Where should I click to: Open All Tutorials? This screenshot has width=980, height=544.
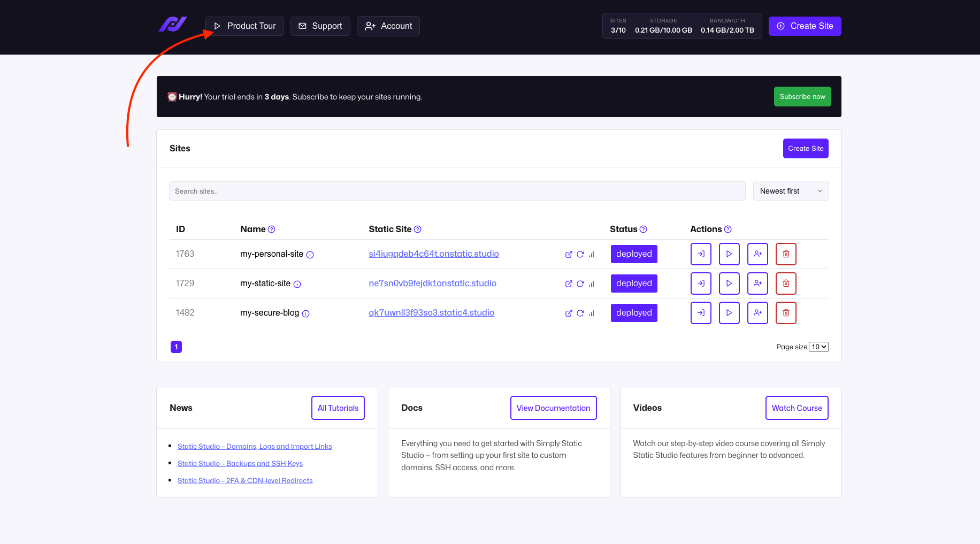338,408
